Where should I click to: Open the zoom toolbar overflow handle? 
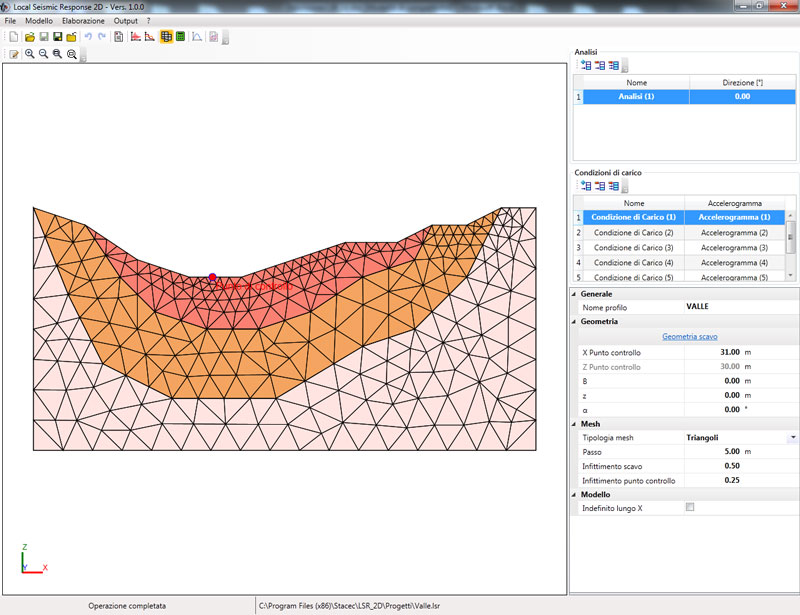click(83, 55)
